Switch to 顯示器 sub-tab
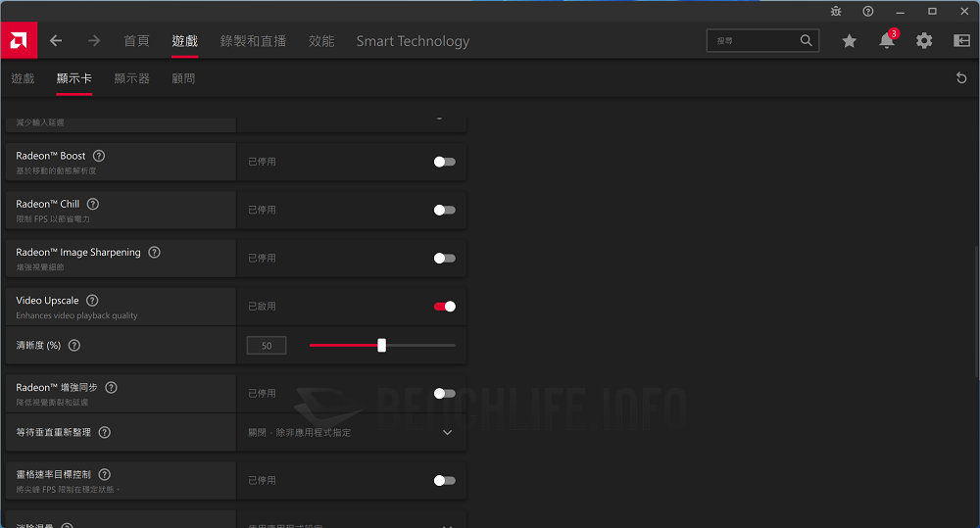Screen dimensions: 980x528 pyautogui.click(x=132, y=78)
